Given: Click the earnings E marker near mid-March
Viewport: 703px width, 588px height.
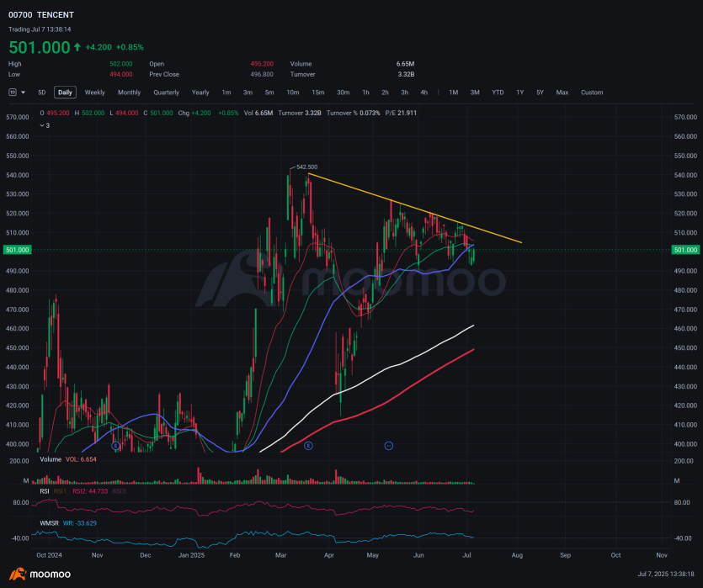Looking at the screenshot, I should [x=308, y=446].
